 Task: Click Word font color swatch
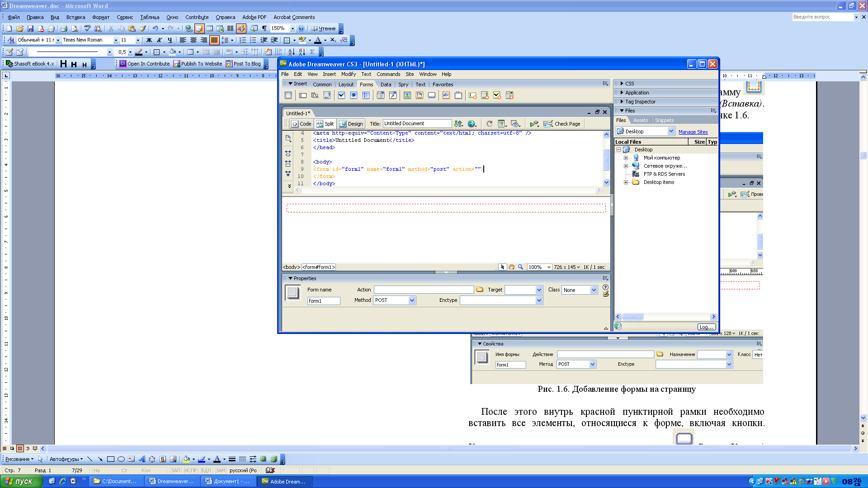[x=318, y=40]
